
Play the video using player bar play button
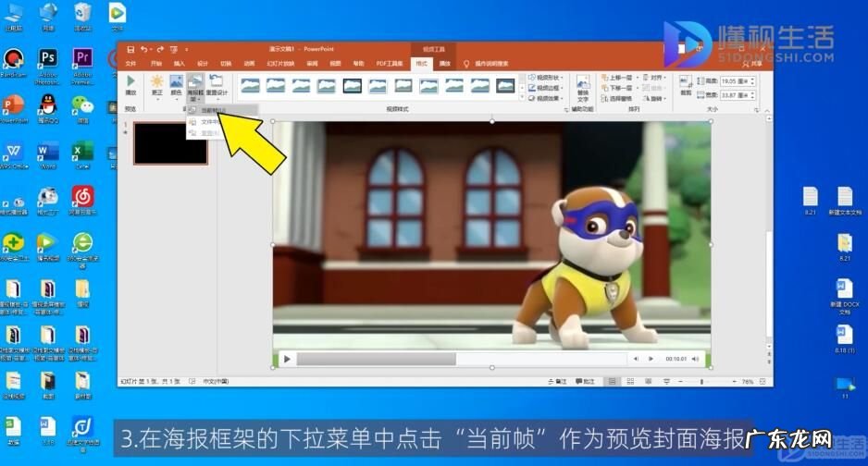[287, 360]
